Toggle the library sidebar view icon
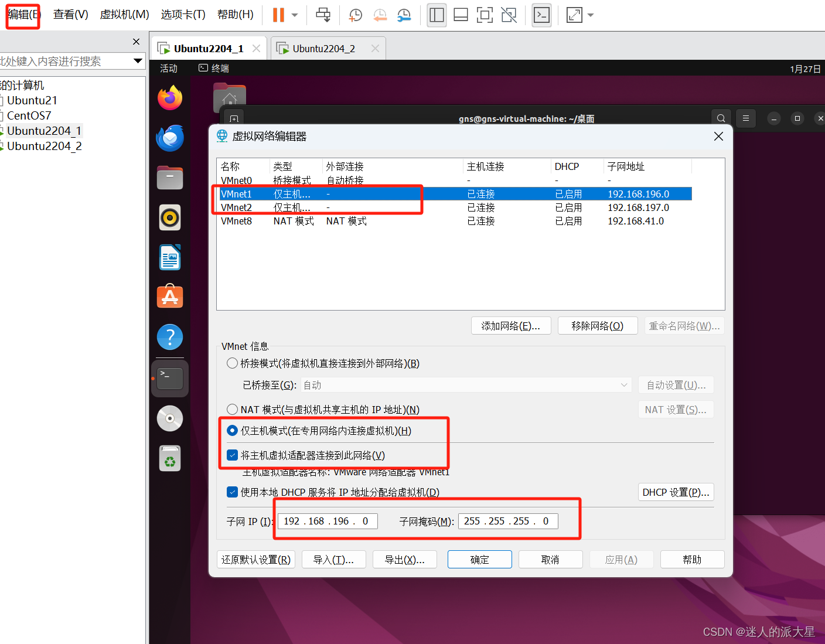Screen dimensions: 825x644 pyautogui.click(x=437, y=15)
